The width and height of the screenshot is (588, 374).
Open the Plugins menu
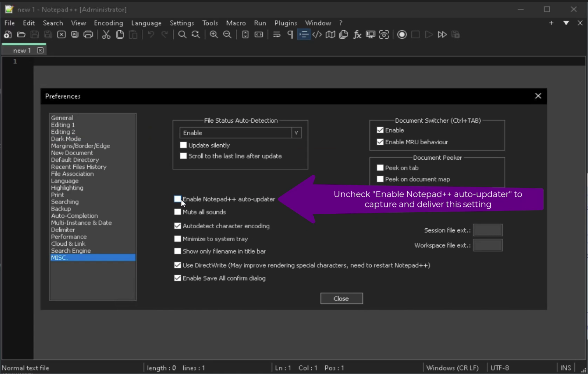click(x=285, y=23)
